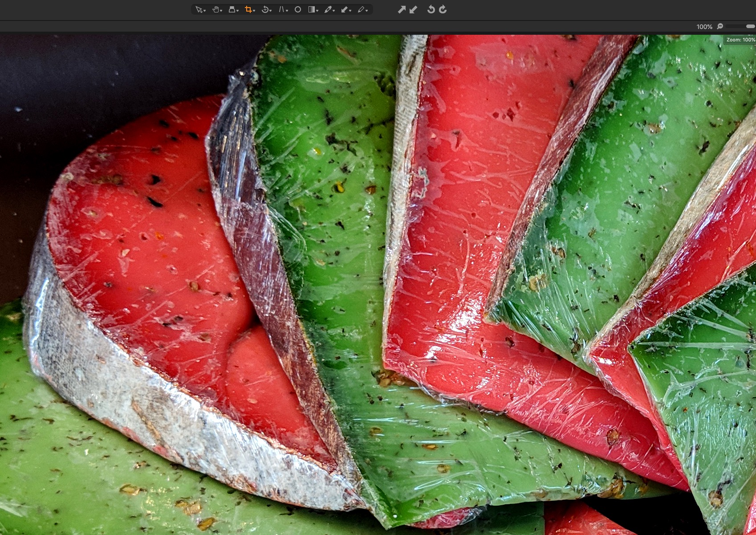Pick the eyedropper color picker tool
This screenshot has width=756, height=535.
point(328,9)
